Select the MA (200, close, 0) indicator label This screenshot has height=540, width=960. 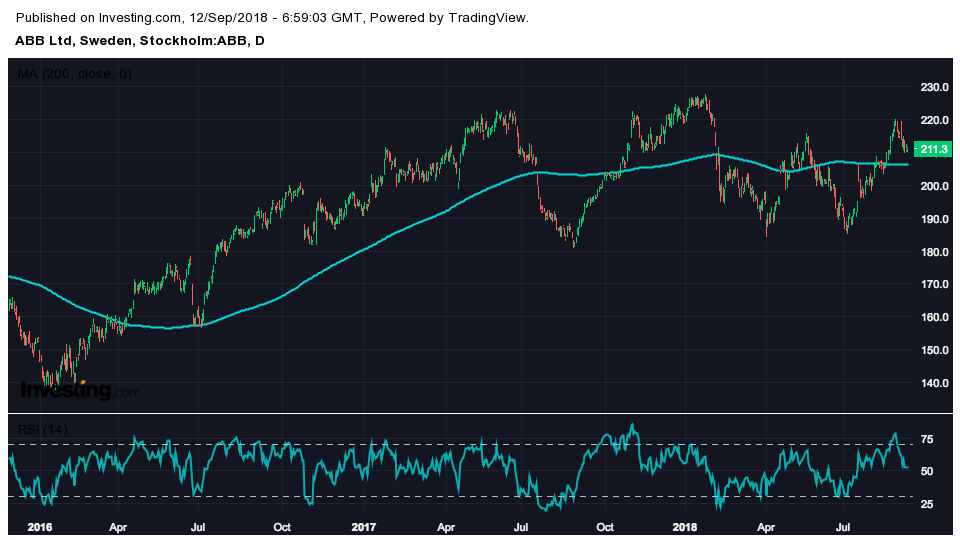tap(75, 74)
